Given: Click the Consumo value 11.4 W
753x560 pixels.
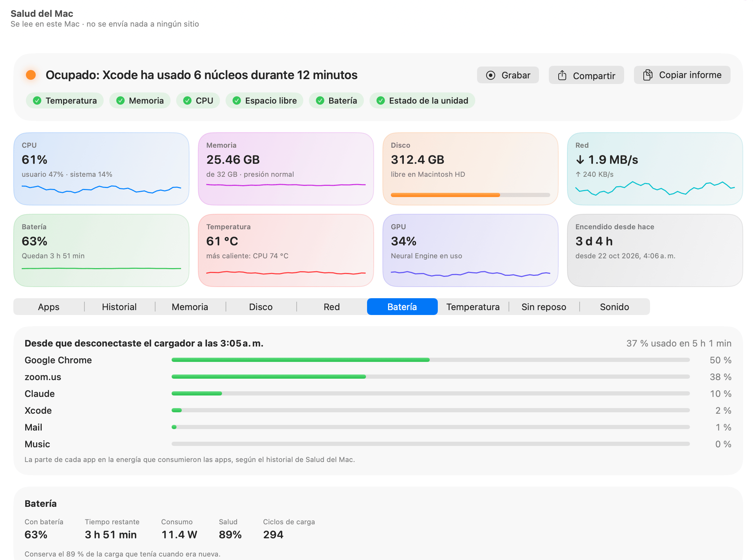Looking at the screenshot, I should [179, 535].
